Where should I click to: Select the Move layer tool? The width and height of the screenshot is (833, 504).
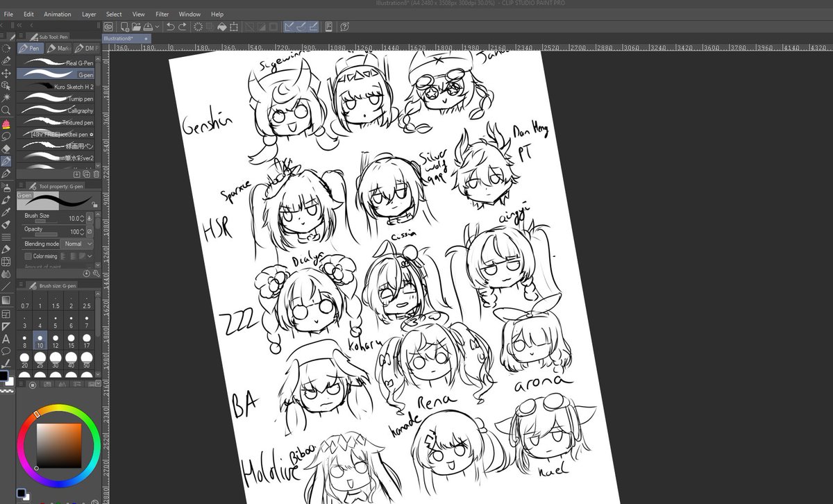6,74
